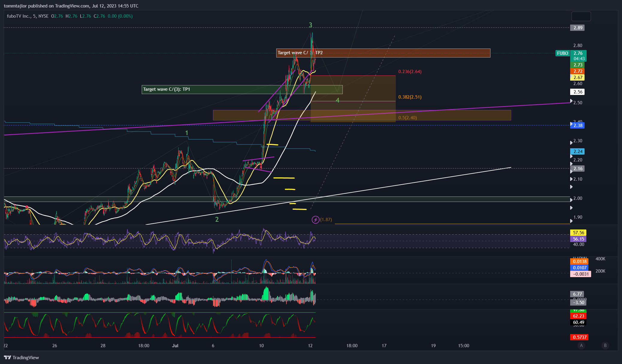Screen dimensions: 622x364
Task: Click the 0.382(2.51) Fibonacci level label
Action: [410, 97]
